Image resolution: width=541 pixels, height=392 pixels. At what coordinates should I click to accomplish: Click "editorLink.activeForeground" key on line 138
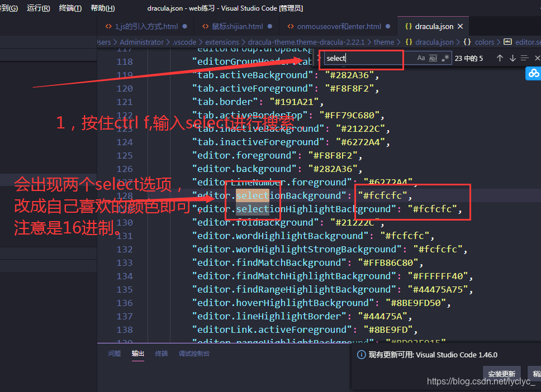272,330
